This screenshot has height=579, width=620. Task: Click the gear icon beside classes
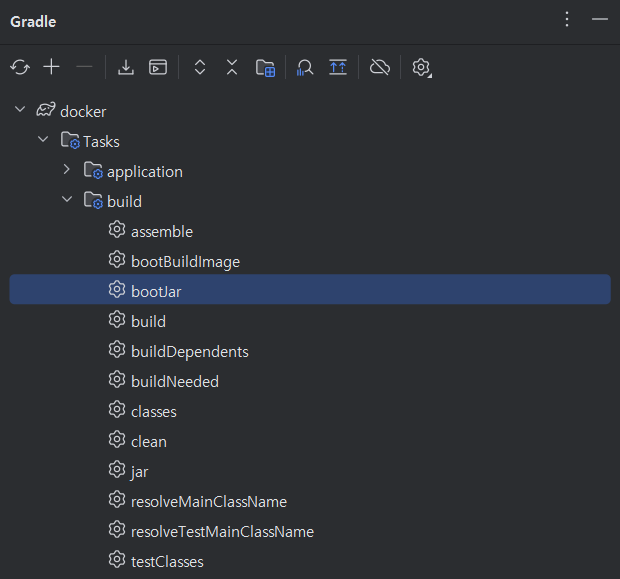coord(117,409)
